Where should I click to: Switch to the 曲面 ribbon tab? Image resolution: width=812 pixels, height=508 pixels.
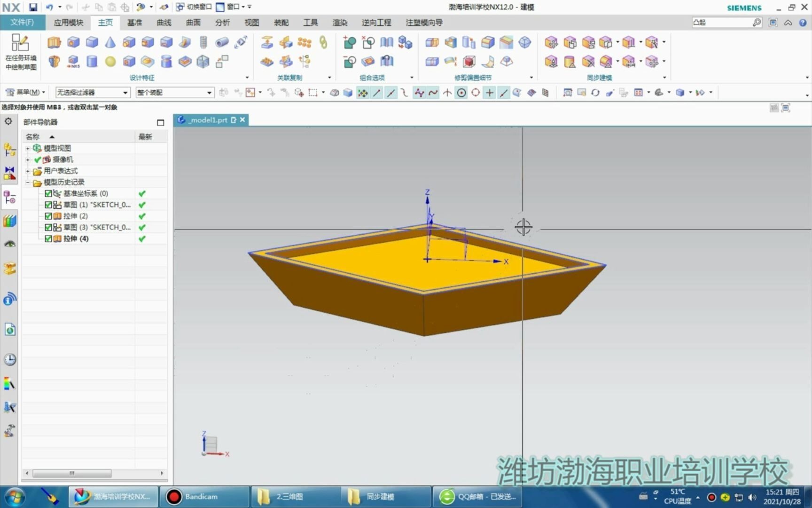coord(193,22)
